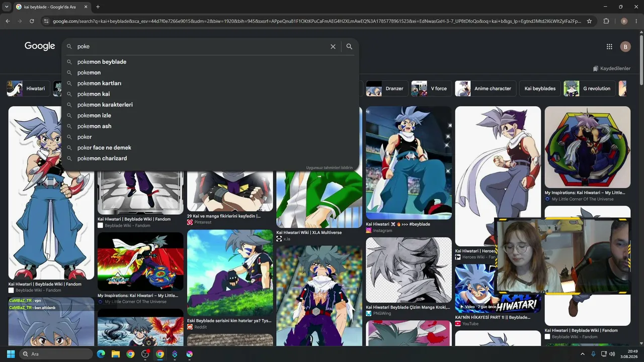
Task: Click in the Google search text field
Action: tap(201, 46)
